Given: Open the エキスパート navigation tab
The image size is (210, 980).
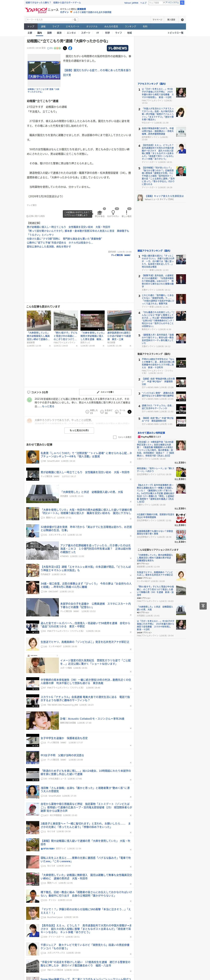Looking at the screenshot, I should [x=72, y=27].
